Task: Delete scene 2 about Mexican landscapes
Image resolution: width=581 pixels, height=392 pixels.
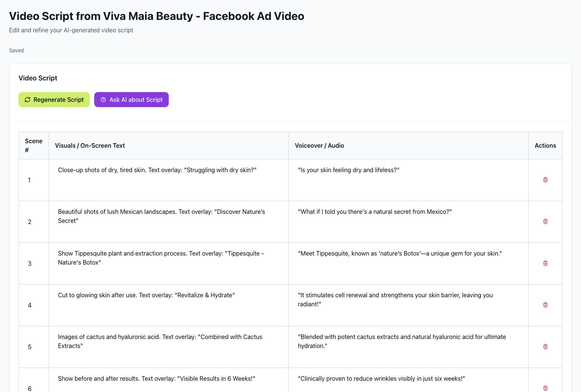Action: click(545, 221)
